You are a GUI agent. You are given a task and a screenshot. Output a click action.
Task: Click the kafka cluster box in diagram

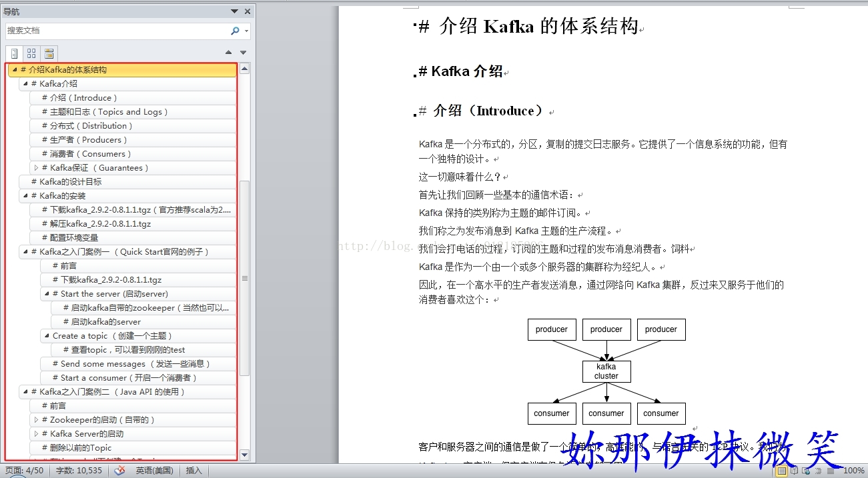[x=606, y=371]
